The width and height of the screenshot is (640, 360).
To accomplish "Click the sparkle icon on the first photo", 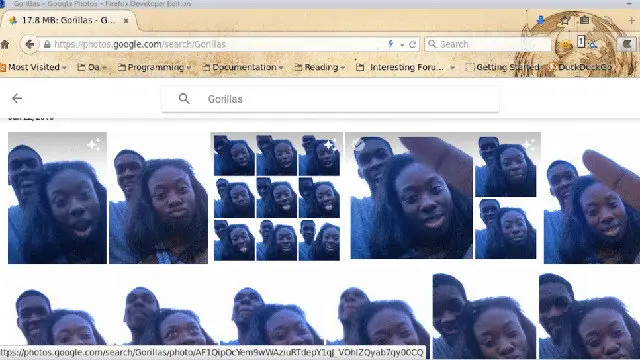I will click(93, 144).
